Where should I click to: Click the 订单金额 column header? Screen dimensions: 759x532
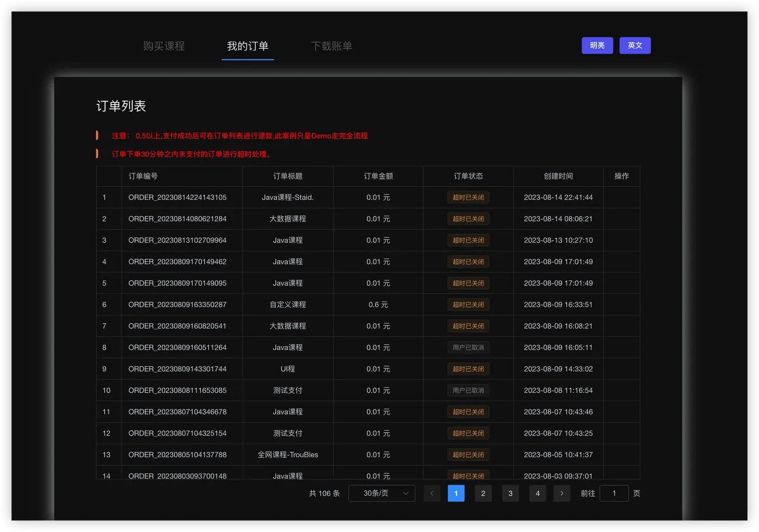pyautogui.click(x=378, y=176)
